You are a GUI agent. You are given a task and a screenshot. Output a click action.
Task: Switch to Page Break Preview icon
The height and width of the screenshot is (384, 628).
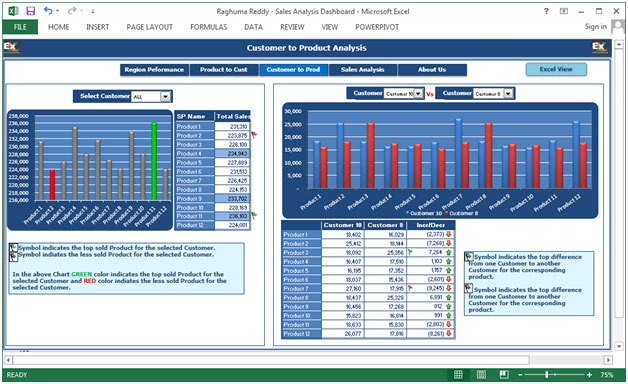click(504, 374)
